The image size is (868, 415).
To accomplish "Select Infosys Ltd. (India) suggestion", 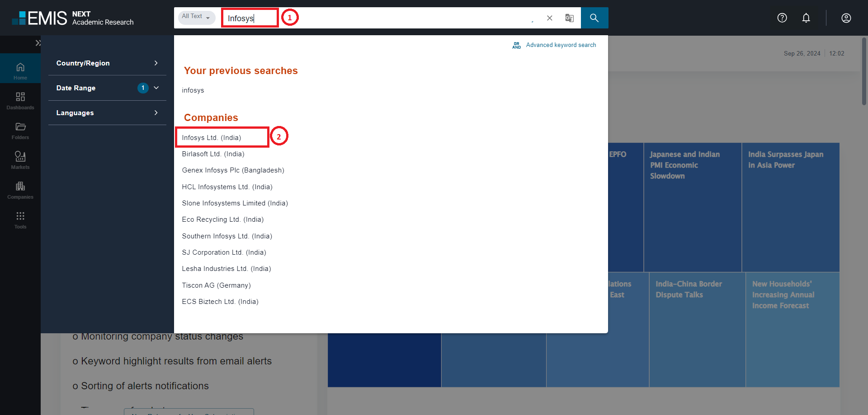I will [212, 138].
